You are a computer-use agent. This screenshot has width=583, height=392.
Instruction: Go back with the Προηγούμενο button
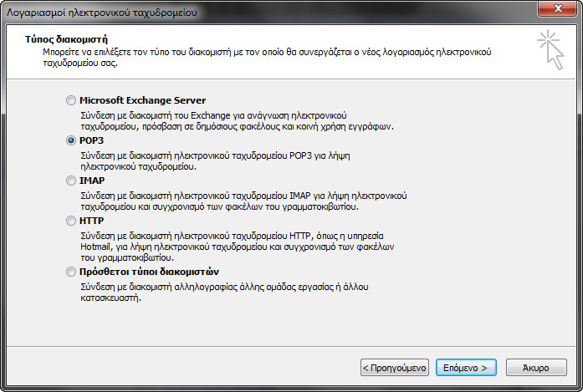tap(395, 368)
